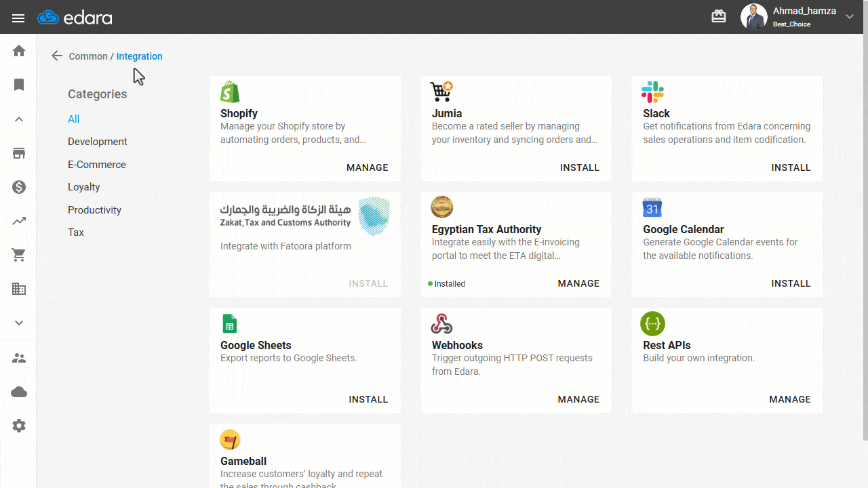Select the Productivity category
The width and height of the screenshot is (868, 488).
[x=94, y=210]
